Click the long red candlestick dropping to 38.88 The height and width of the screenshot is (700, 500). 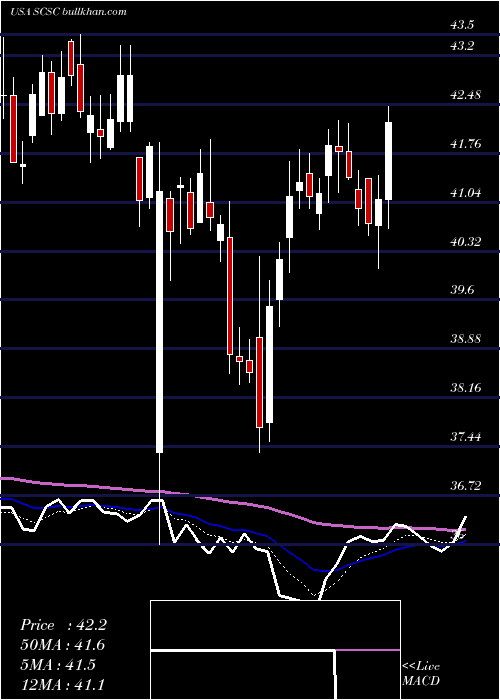(x=230, y=296)
